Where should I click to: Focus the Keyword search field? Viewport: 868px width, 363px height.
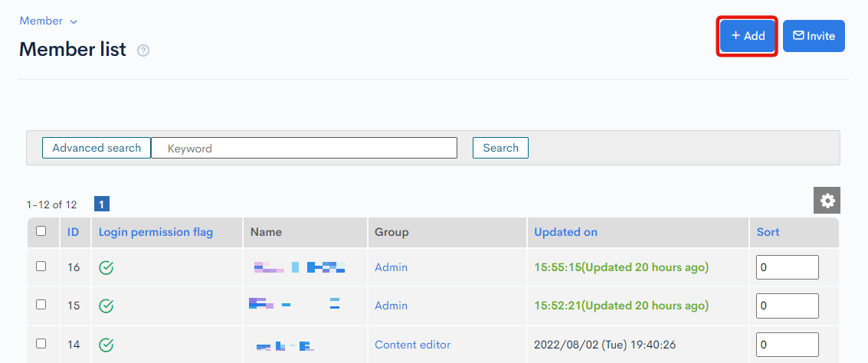coord(304,148)
